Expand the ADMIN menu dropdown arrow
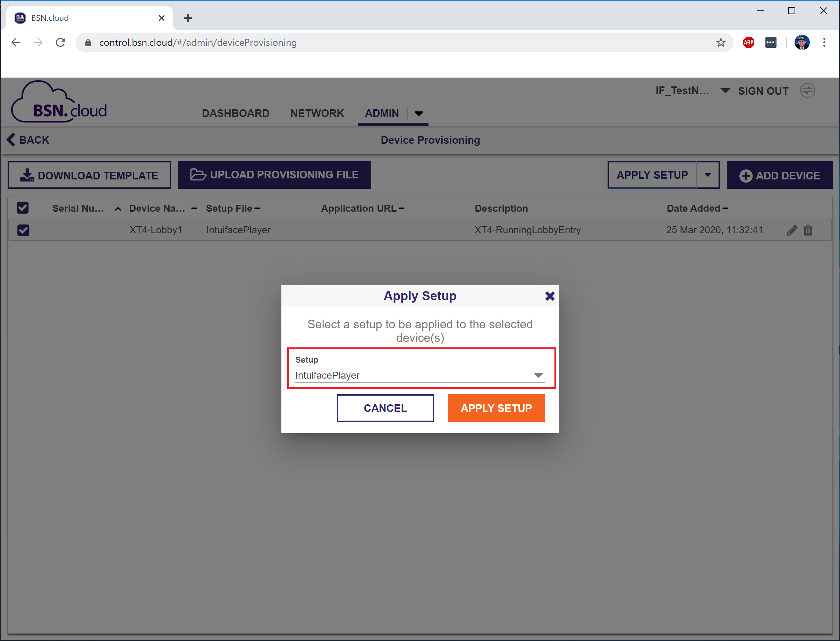840x641 pixels. coord(418,114)
